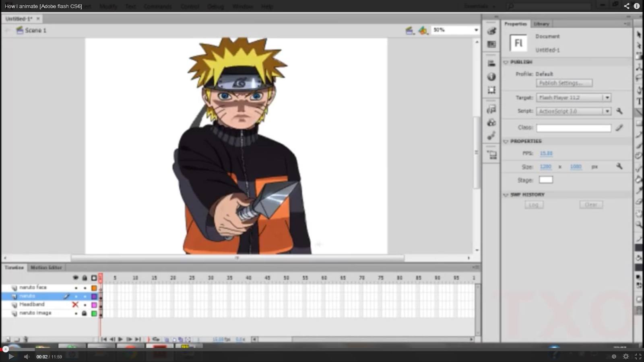Screen dimensions: 644x362
Task: Lock the Headband layer
Action: point(85,305)
